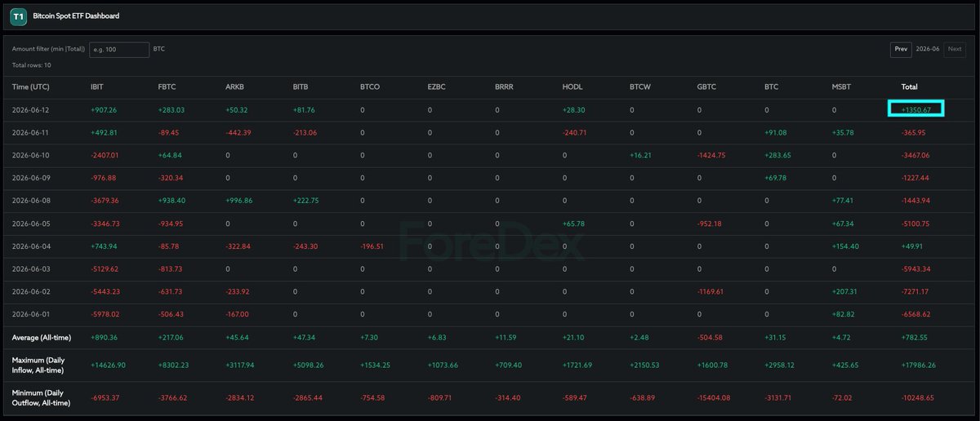
Task: Click FBTC value +938.40
Action: click(x=171, y=201)
